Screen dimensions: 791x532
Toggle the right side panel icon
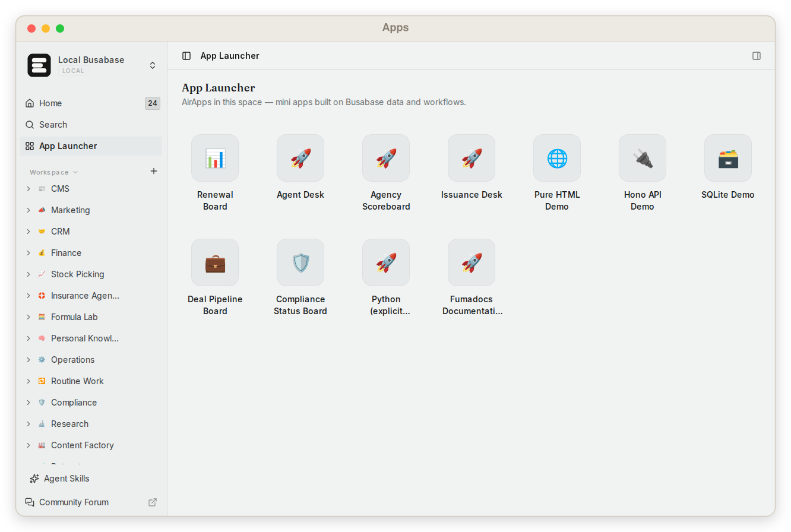click(x=757, y=56)
